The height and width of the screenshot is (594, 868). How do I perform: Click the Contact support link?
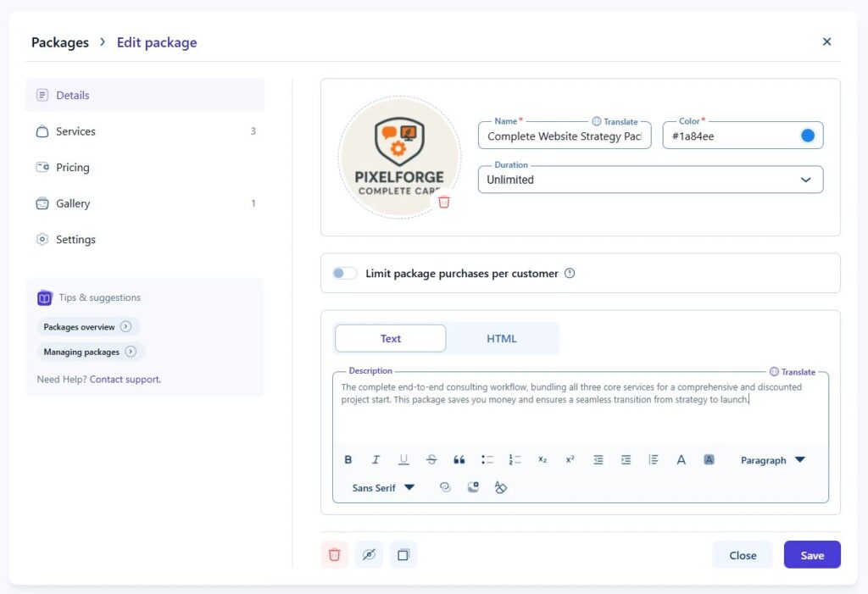[x=125, y=380]
